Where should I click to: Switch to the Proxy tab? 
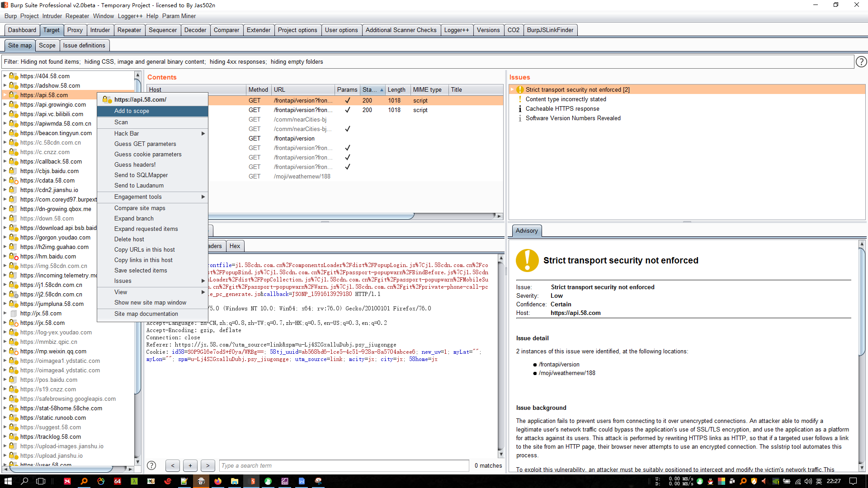pyautogui.click(x=75, y=30)
